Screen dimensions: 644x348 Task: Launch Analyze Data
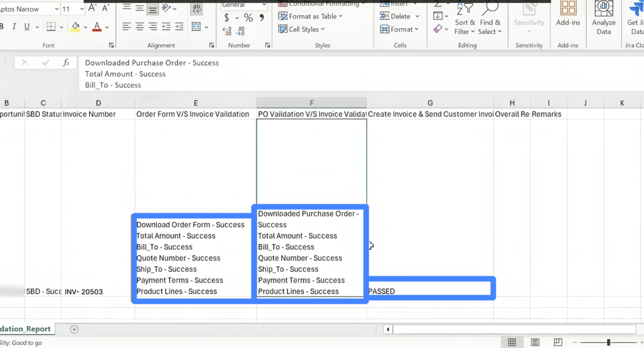(x=604, y=18)
